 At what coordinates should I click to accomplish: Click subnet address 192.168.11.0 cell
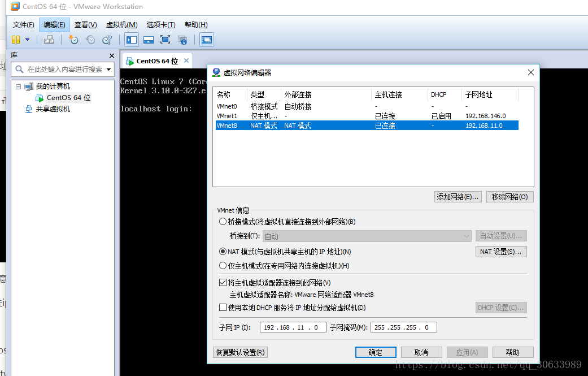pyautogui.click(x=484, y=126)
